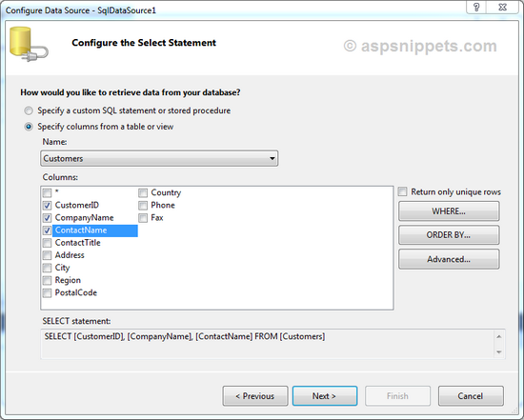The width and height of the screenshot is (524, 420).
Task: Uncheck the CustomerID column checkbox
Action: 47,205
